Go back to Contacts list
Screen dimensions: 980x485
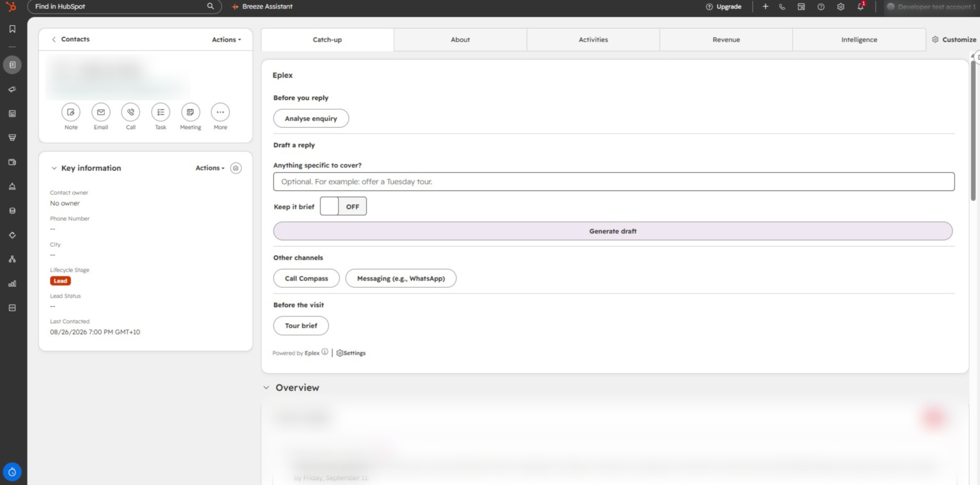[70, 39]
